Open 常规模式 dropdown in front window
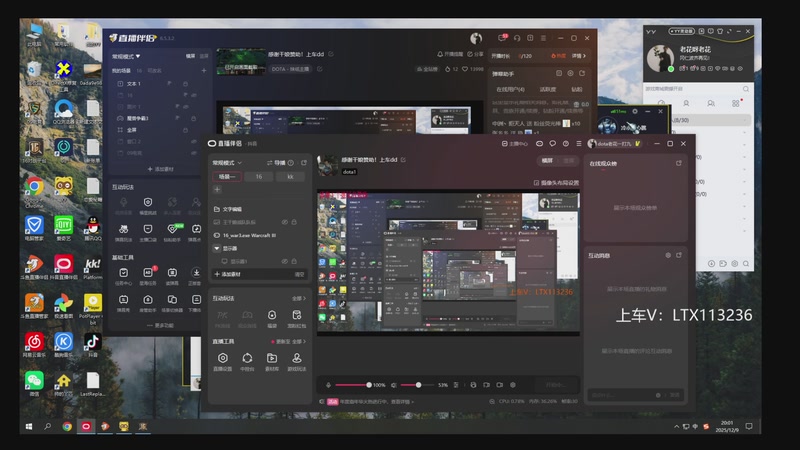The height and width of the screenshot is (450, 800). tap(227, 163)
